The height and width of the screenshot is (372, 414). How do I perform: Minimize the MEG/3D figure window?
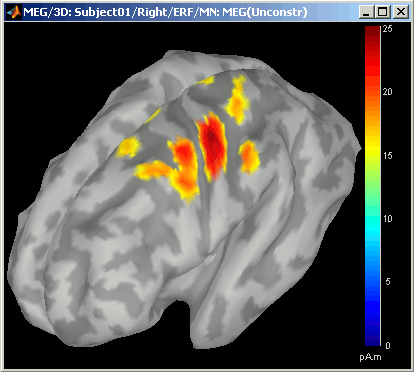tap(367, 12)
